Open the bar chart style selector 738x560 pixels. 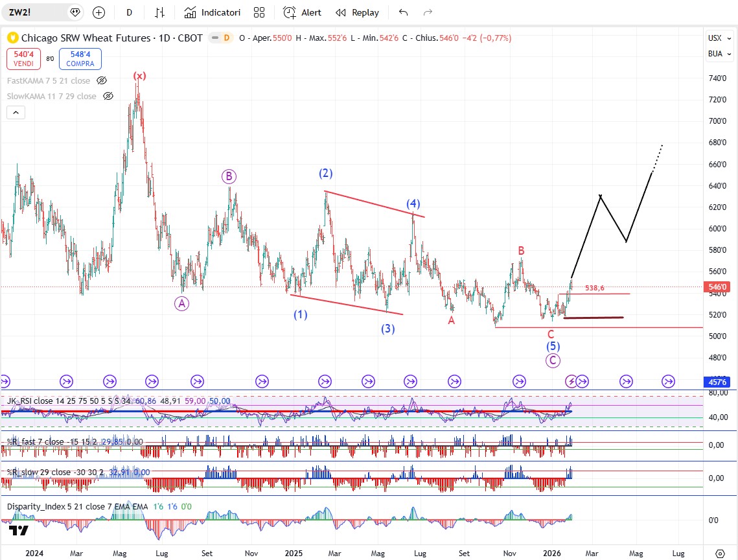160,12
